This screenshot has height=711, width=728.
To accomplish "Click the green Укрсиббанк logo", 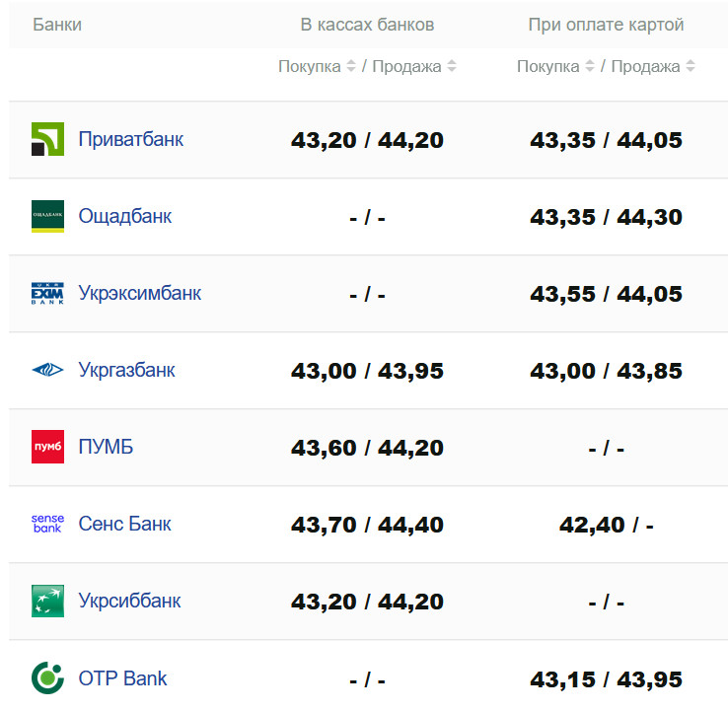I will point(47,601).
